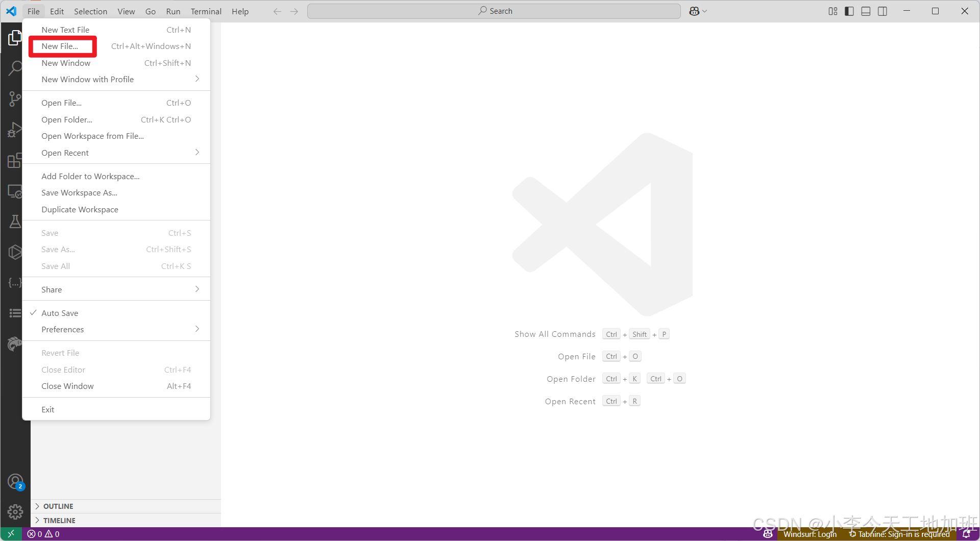Click Tabnine: Sign-in is required status
This screenshot has height=541, width=980.
[x=899, y=534]
